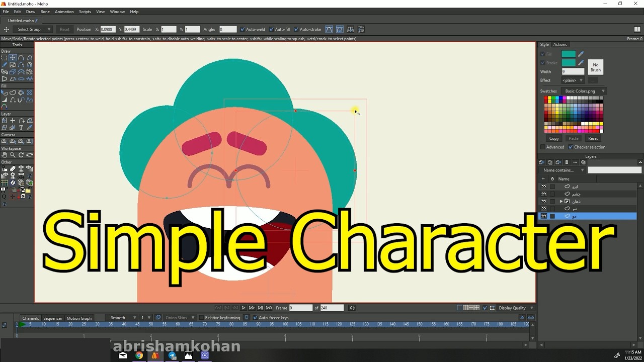
Task: Choose the Zoom Workspace magnifier tool
Action: (x=13, y=155)
